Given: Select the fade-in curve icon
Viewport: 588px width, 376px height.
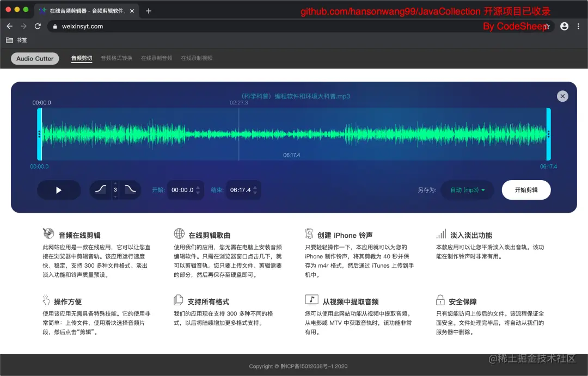Looking at the screenshot, I should point(101,189).
